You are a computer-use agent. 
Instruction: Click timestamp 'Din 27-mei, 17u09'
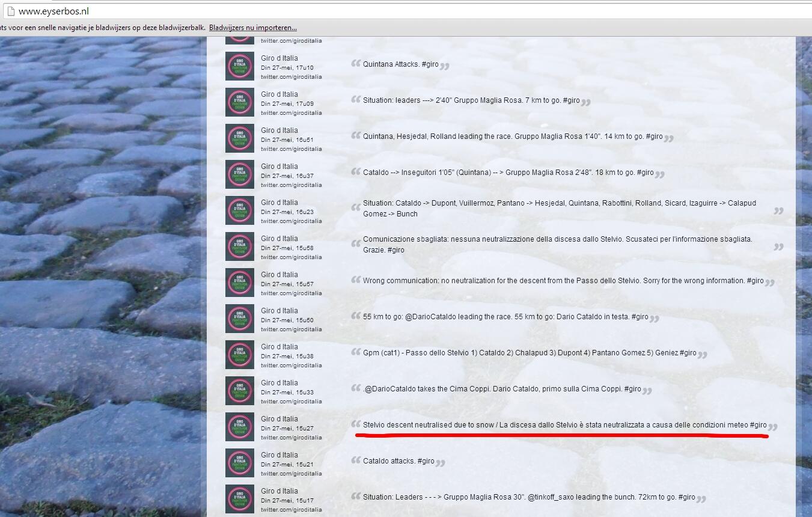click(x=287, y=104)
